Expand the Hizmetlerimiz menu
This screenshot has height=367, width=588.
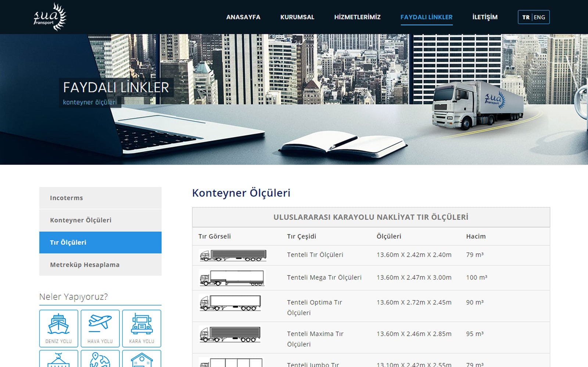click(x=357, y=17)
